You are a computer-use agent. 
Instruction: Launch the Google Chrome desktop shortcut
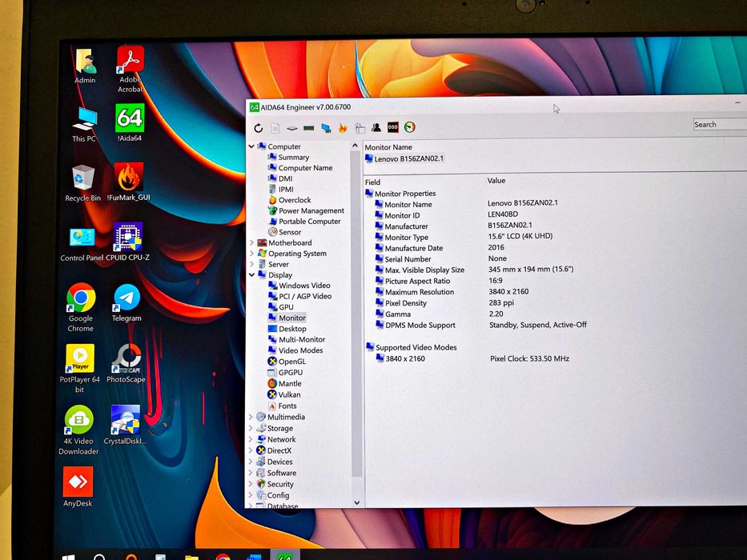[81, 308]
